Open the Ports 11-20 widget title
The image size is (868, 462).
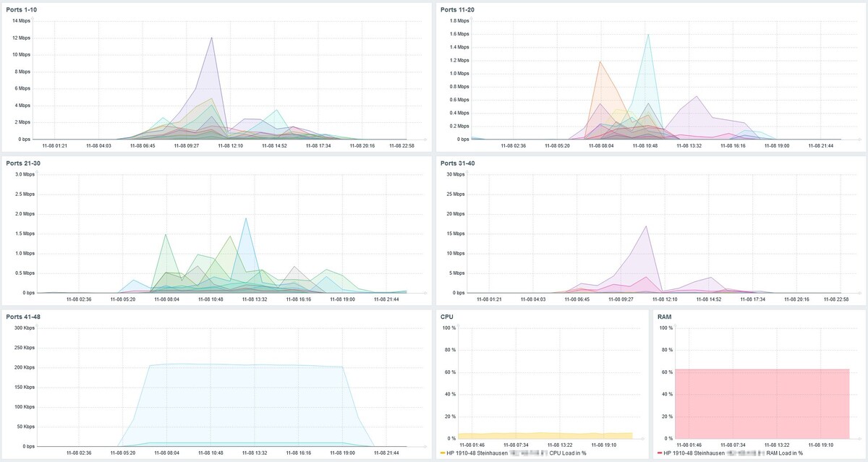coord(456,9)
